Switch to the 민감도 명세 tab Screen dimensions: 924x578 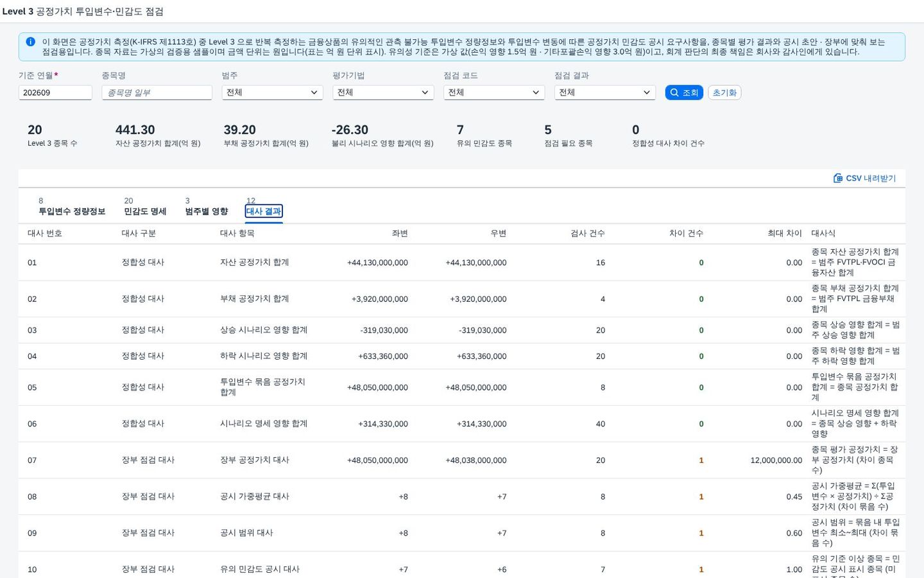145,211
